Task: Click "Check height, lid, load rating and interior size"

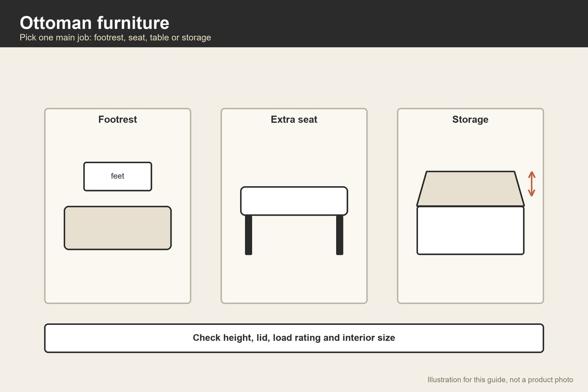Action: [x=294, y=338]
